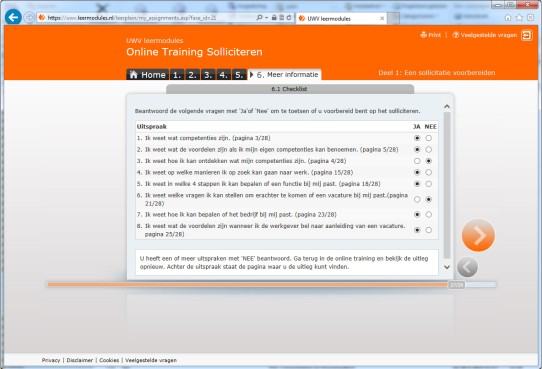
Task: Select NEE for statement 8 werkgever bel
Action: [x=429, y=230]
